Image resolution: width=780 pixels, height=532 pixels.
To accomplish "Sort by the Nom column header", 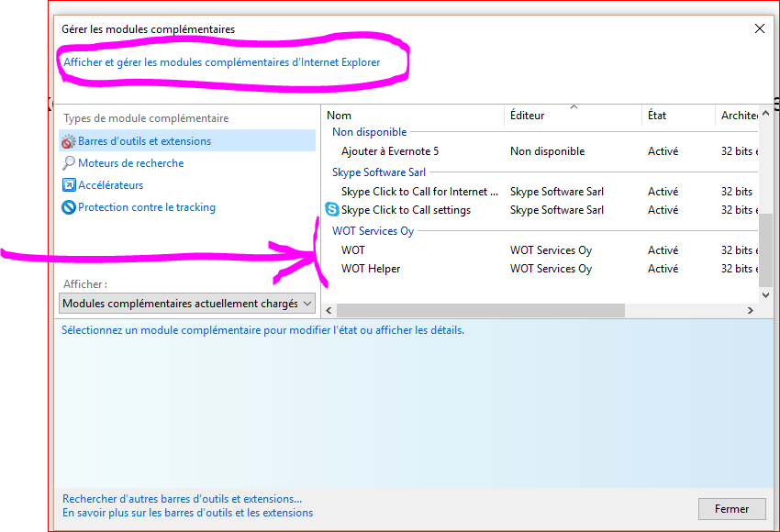I will (413, 116).
